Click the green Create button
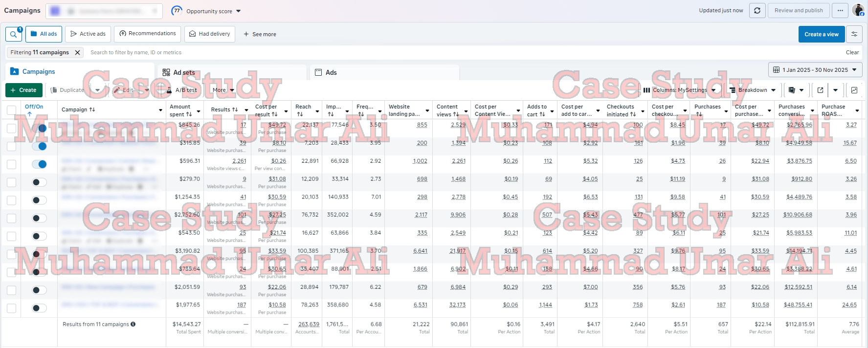 pos(23,90)
